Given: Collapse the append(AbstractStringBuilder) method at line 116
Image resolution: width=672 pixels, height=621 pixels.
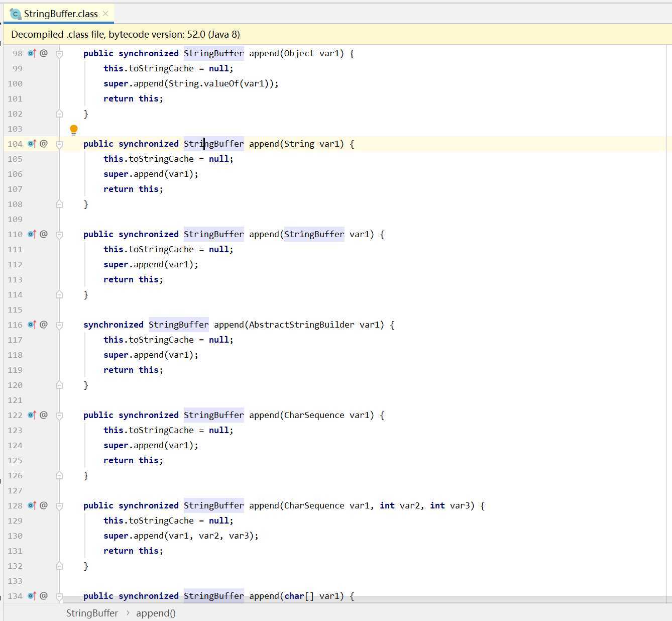Looking at the screenshot, I should (59, 325).
